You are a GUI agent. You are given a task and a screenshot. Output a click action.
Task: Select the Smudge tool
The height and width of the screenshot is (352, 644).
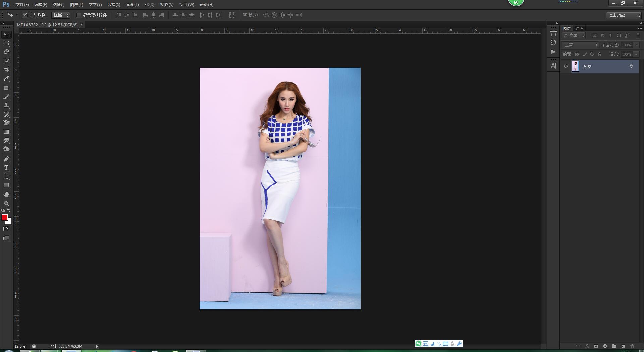coord(6,140)
